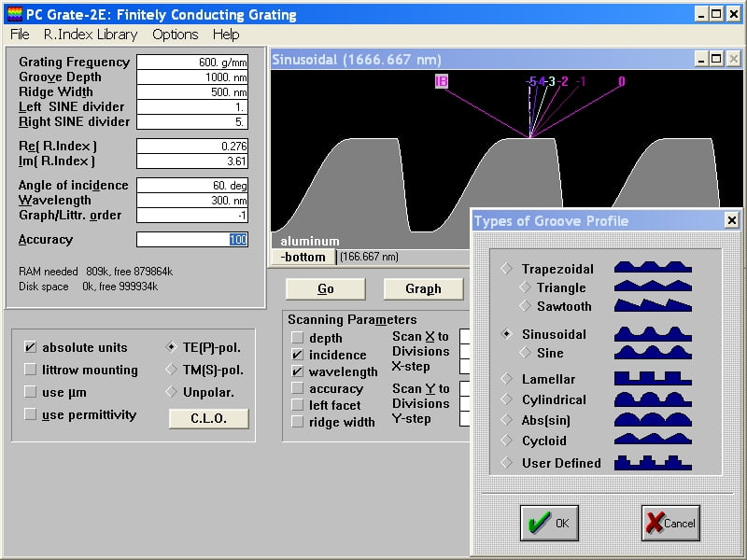Enable depth scanning checkbox
The width and height of the screenshot is (747, 560).
297,338
